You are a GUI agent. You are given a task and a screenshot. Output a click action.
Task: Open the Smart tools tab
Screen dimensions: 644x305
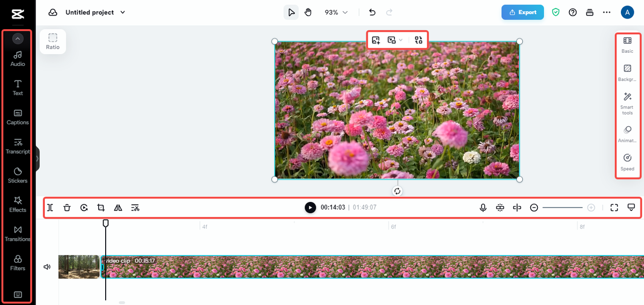point(627,104)
